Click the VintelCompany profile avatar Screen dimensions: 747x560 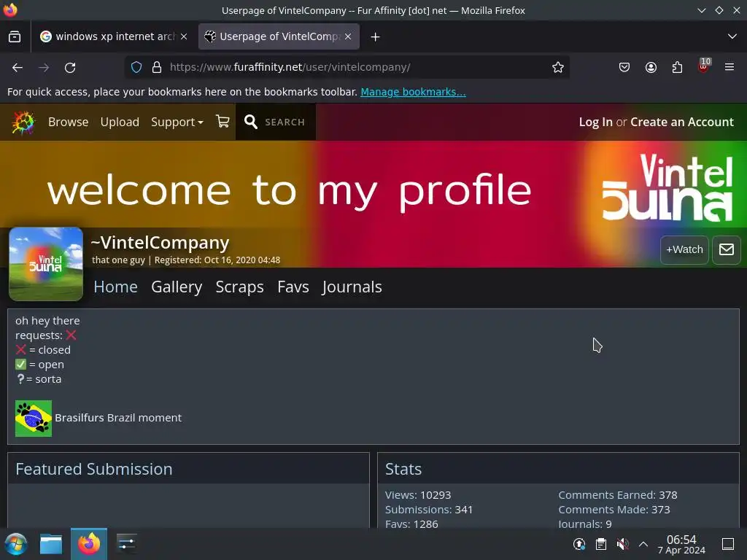click(x=46, y=264)
